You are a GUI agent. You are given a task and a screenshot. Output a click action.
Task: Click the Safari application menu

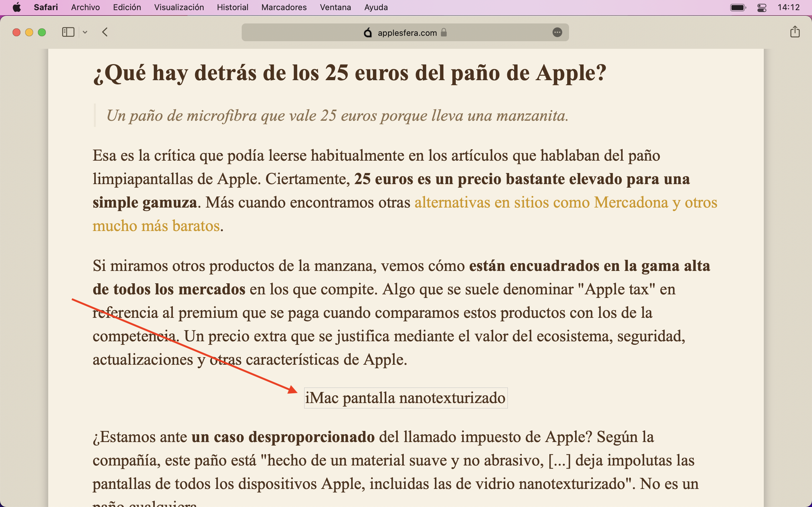tap(46, 7)
